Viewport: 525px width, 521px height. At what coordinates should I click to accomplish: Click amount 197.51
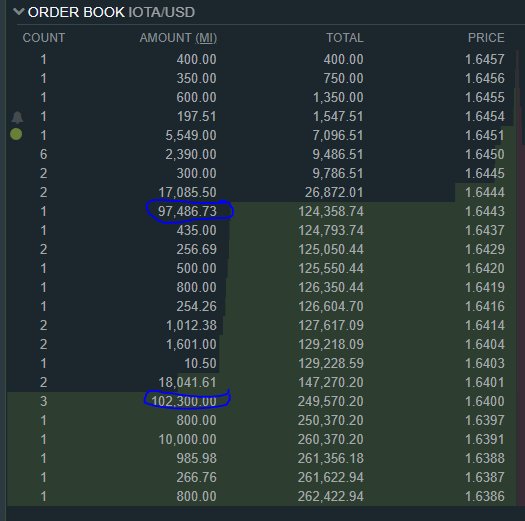click(x=197, y=117)
